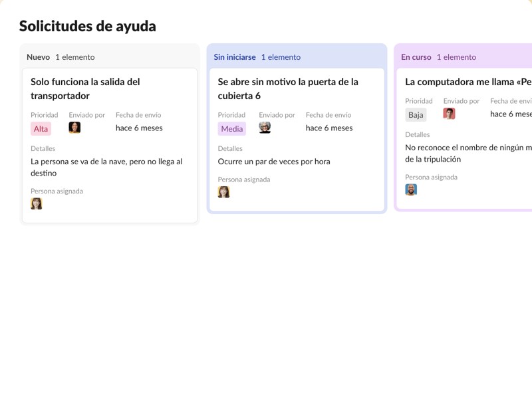532x399 pixels.
Task: Click sender avatar on transportador card
Action: coord(74,128)
